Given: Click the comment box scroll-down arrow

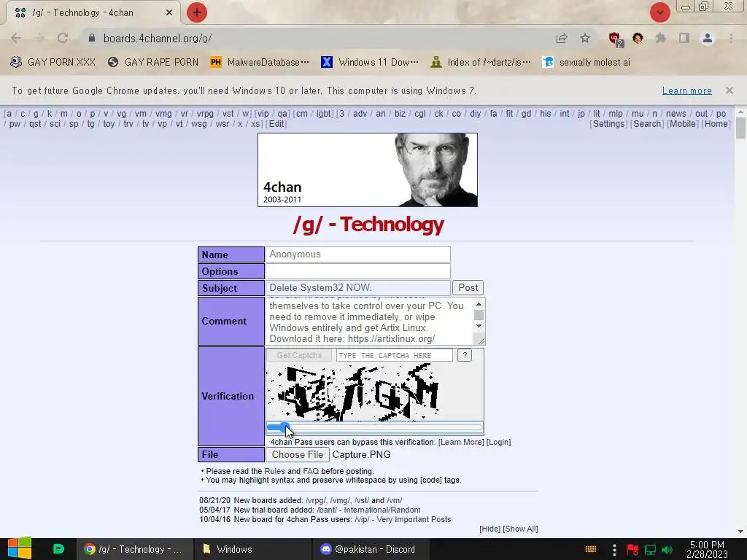Looking at the screenshot, I should pyautogui.click(x=479, y=326).
